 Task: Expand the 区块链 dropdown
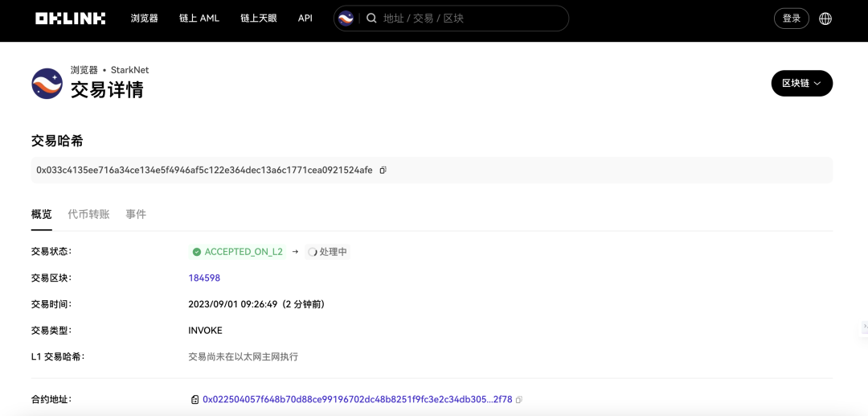click(801, 83)
